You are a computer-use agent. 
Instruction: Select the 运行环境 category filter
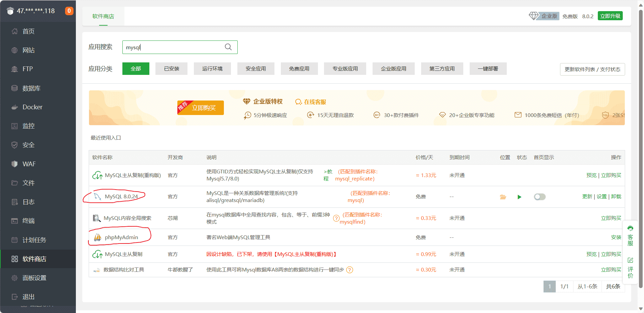click(x=212, y=68)
